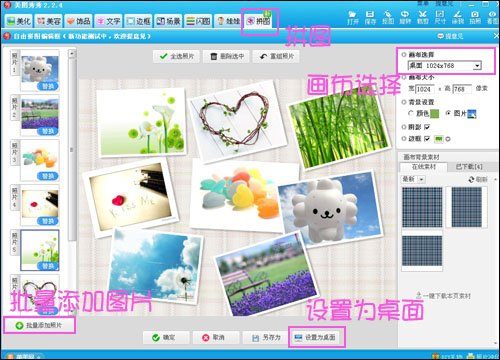Click the photo list scroll-up arrow
Image resolution: width=500 pixels, height=360 pixels.
click(x=72, y=54)
